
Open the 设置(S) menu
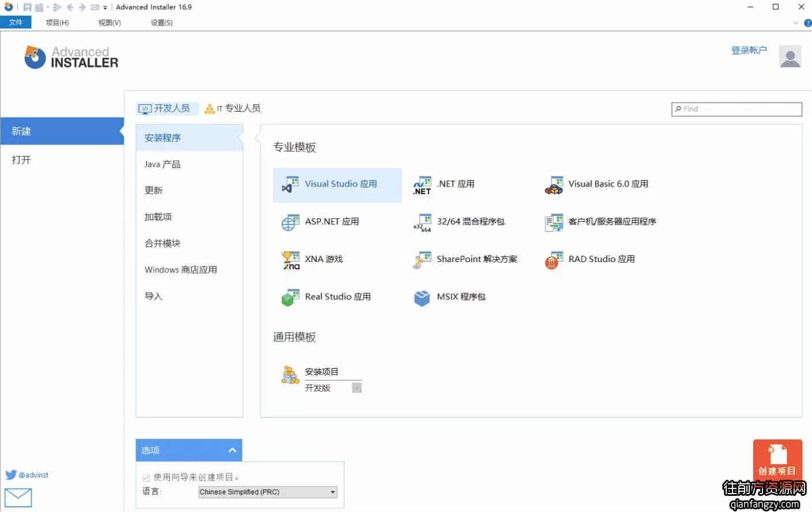pos(162,23)
